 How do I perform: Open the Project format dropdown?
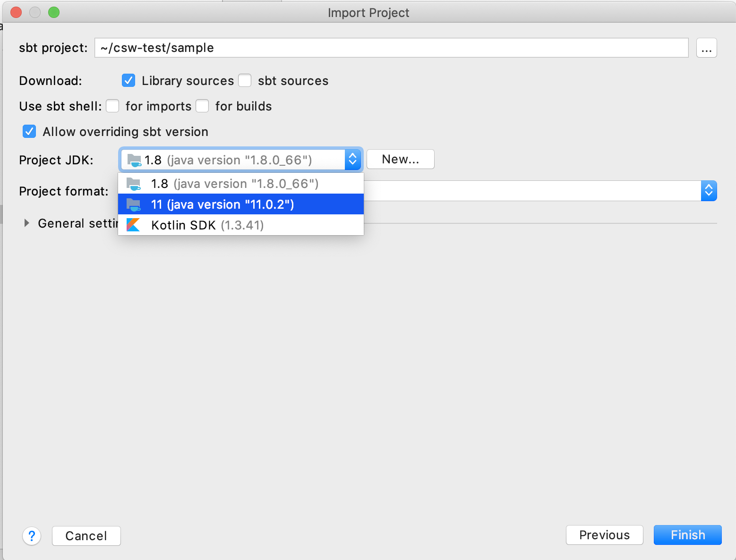tap(709, 190)
